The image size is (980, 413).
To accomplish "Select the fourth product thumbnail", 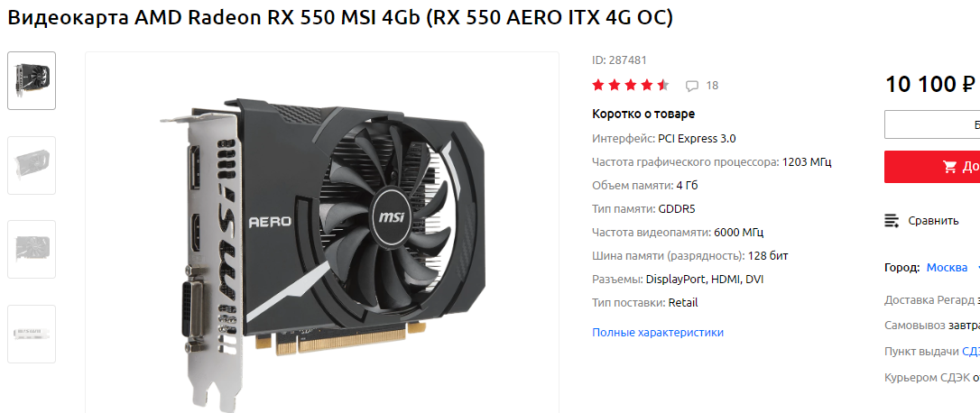I will [x=32, y=334].
